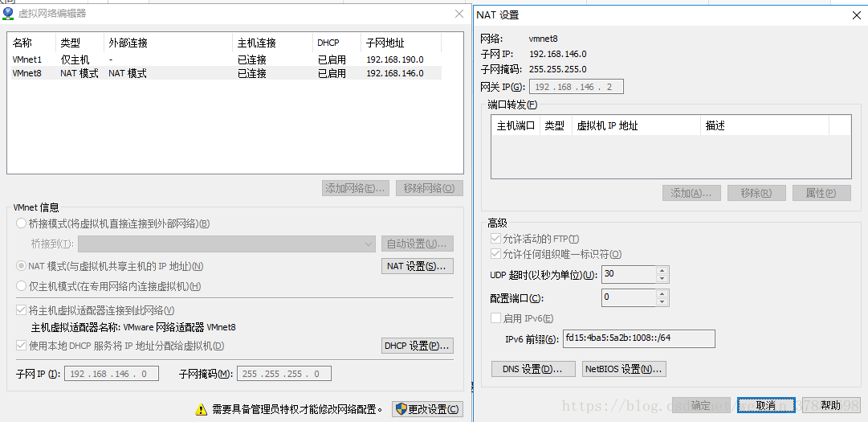Click the NAT 设置(S)... button
Image resolution: width=868 pixels, height=422 pixels.
click(x=418, y=266)
